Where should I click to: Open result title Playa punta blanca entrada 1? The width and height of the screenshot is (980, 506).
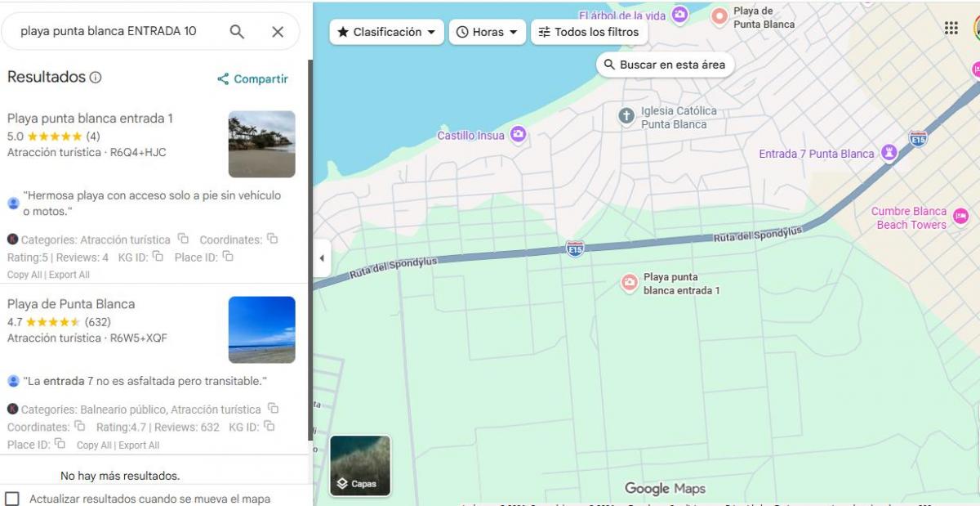pyautogui.click(x=90, y=119)
